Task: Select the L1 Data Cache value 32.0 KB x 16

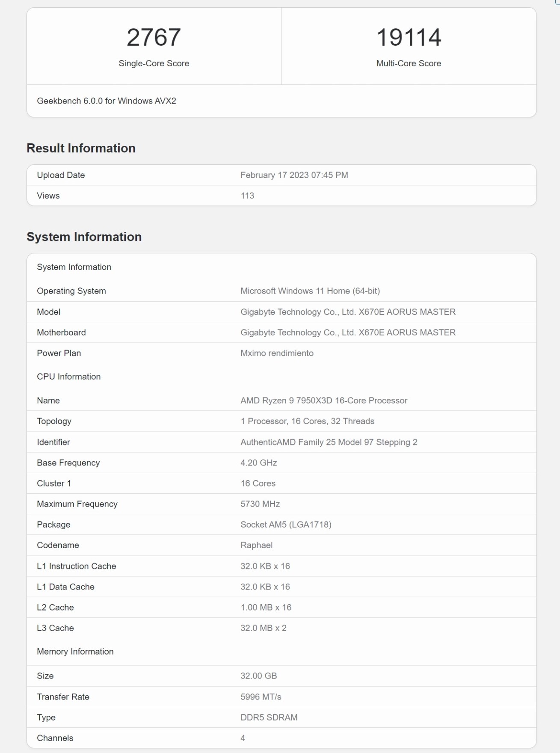Action: [265, 587]
